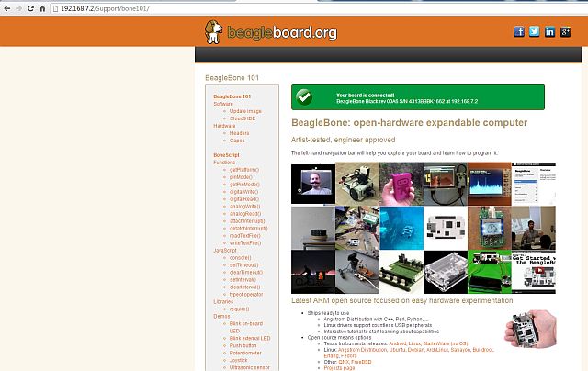The height and width of the screenshot is (371, 588).
Task: Follow the StarterWare (no OS) link
Action: point(445,343)
